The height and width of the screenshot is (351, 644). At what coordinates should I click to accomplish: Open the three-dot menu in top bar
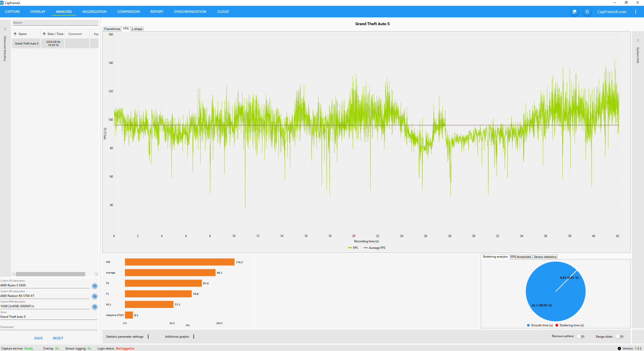[x=636, y=12]
